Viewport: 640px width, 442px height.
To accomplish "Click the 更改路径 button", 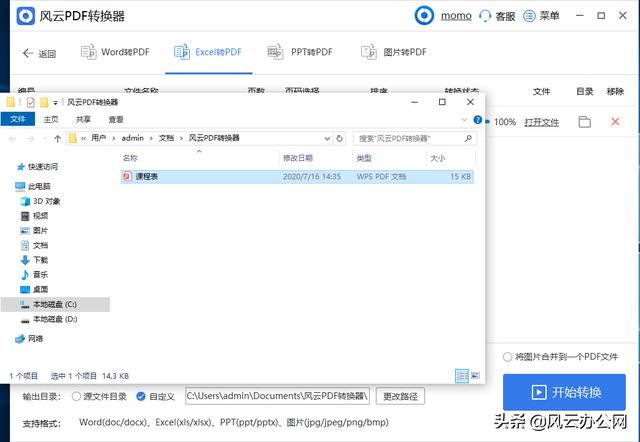I will pyautogui.click(x=400, y=396).
